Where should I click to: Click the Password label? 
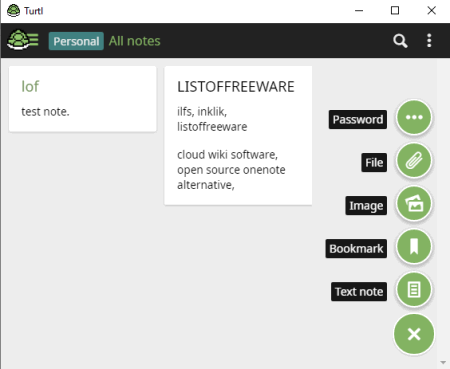pyautogui.click(x=358, y=119)
